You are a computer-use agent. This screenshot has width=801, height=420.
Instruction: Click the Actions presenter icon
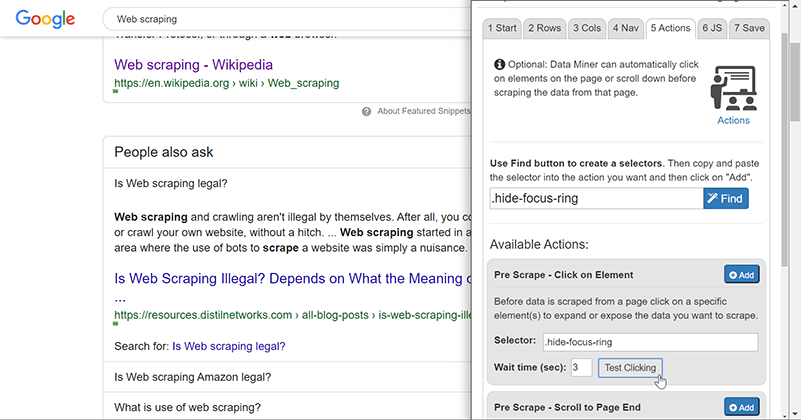click(x=733, y=87)
